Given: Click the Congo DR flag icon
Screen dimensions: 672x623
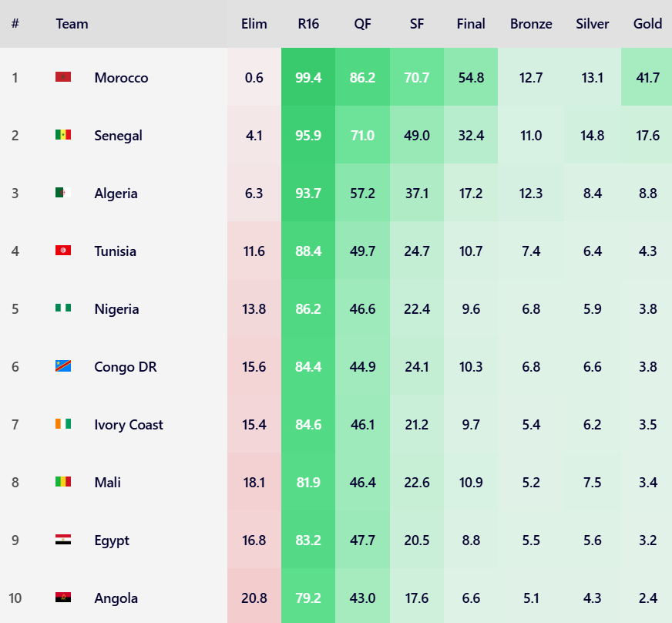Looking at the screenshot, I should pyautogui.click(x=63, y=365).
